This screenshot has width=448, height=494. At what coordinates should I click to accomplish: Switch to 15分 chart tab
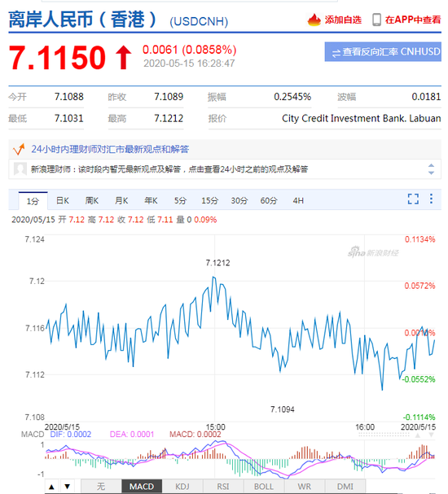(209, 200)
